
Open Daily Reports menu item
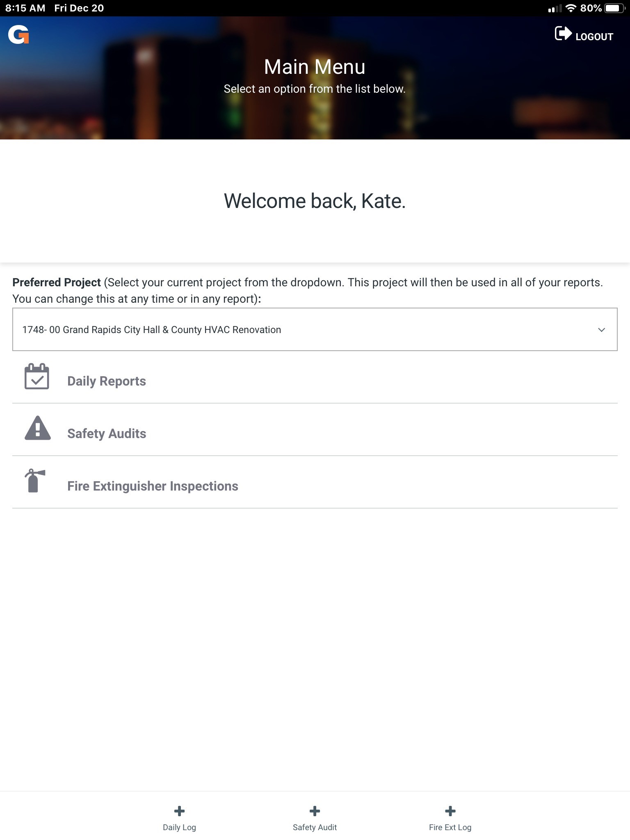(315, 381)
